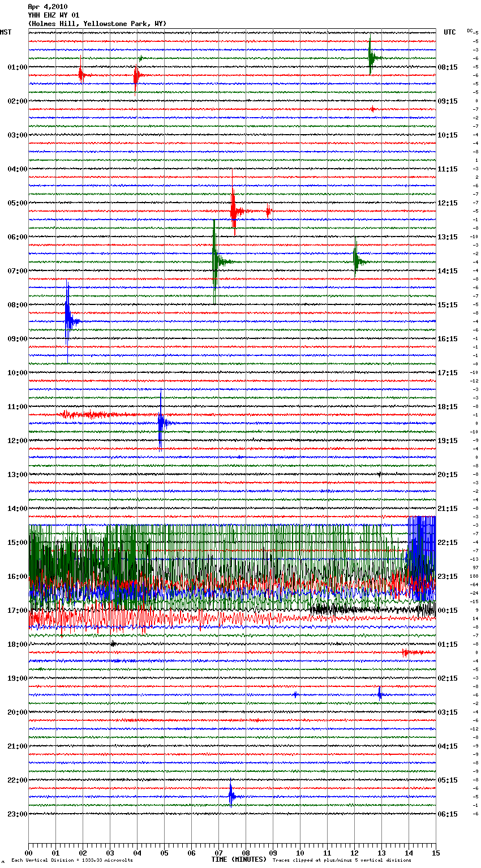Click the DC offset value "97"

tap(475, 568)
